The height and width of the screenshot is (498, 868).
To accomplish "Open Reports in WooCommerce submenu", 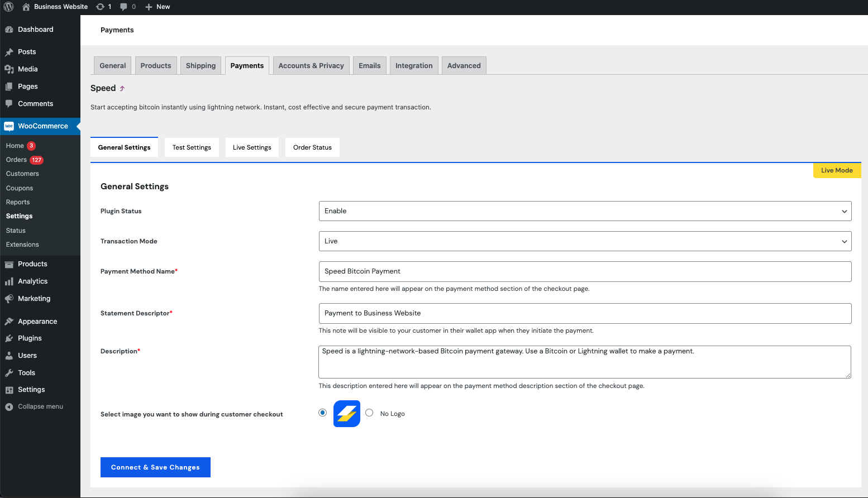I will 18,202.
